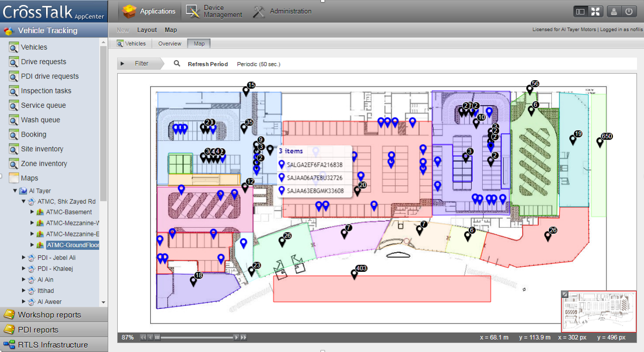The width and height of the screenshot is (644, 352).
Task: Open the Map menu
Action: [171, 30]
